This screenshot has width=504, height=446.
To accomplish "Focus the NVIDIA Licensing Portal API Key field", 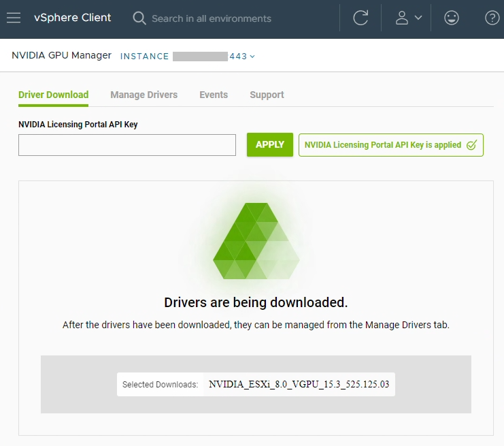I will tap(127, 145).
